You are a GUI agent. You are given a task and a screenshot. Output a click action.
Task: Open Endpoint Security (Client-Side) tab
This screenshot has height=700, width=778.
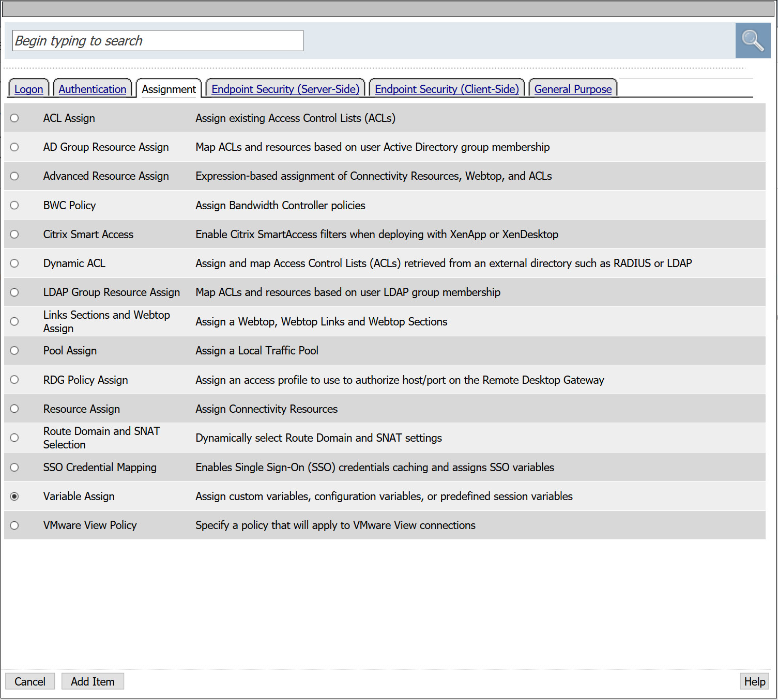447,89
